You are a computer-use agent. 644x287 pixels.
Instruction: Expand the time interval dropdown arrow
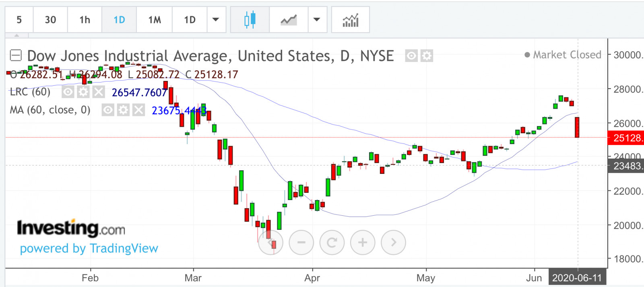coord(216,19)
